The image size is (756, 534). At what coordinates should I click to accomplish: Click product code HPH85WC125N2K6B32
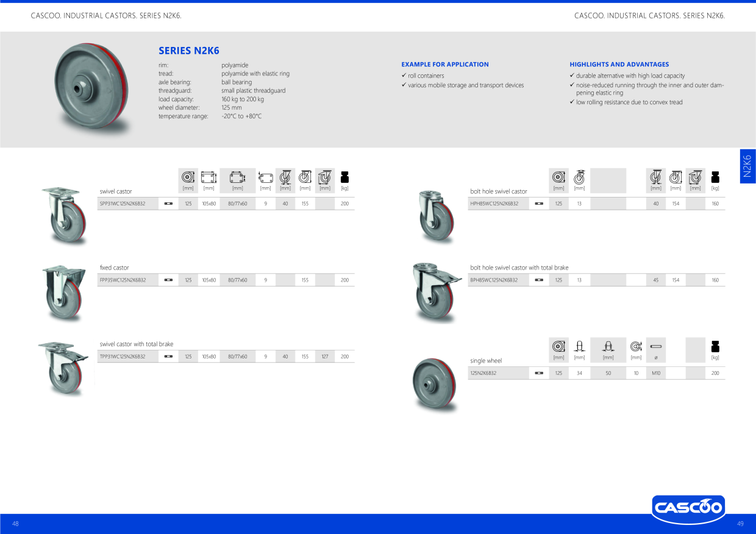click(494, 204)
